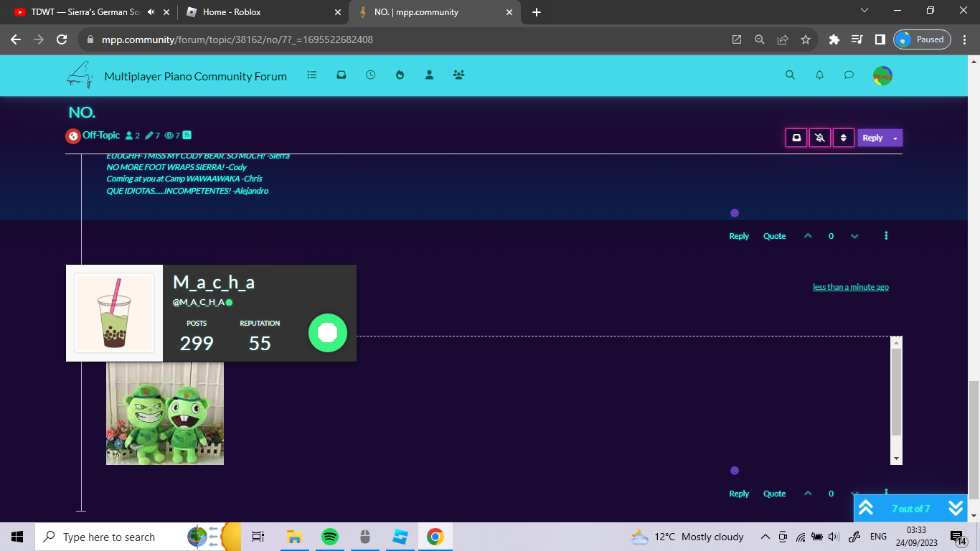Toggle the Chrome side panel
The height and width of the screenshot is (551, 980).
coord(880,39)
